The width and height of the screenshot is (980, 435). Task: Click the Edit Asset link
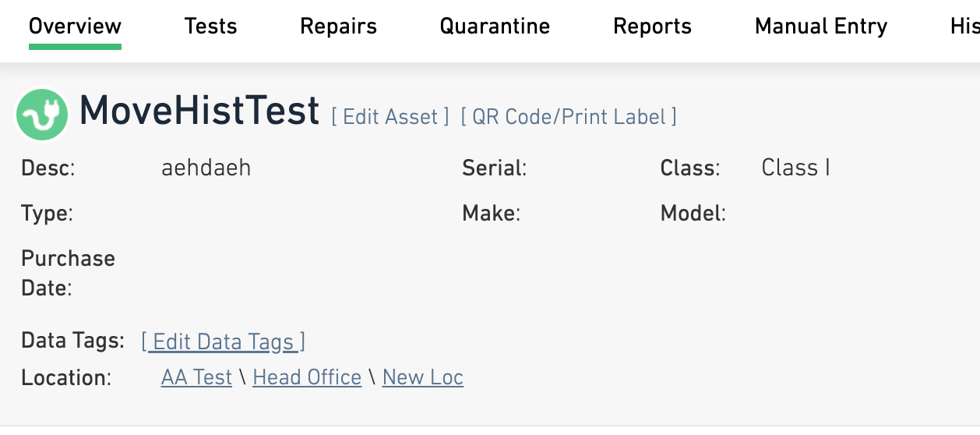(390, 117)
